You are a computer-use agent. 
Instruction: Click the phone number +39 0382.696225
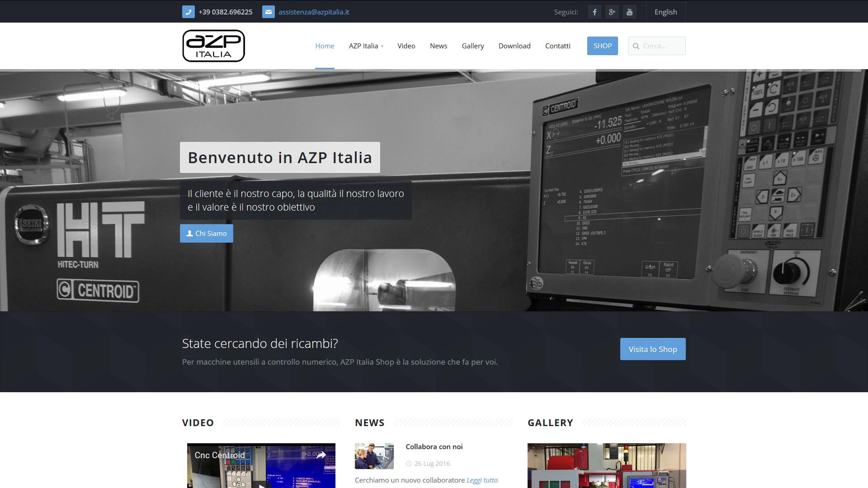point(225,12)
